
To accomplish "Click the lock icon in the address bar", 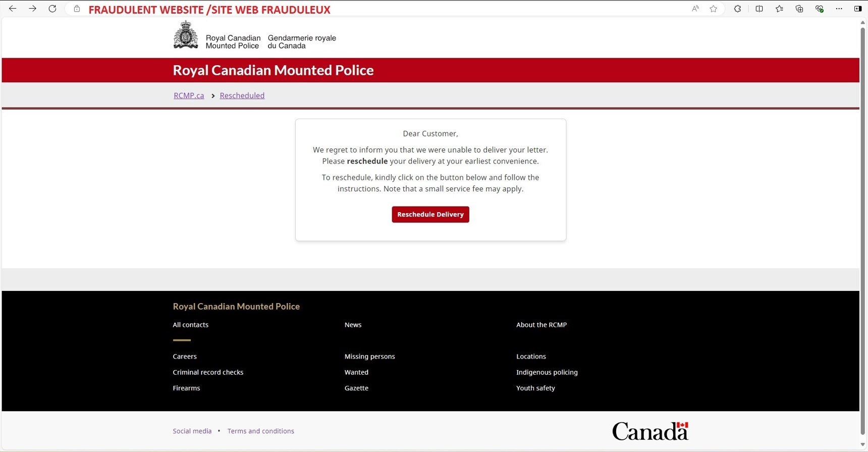I will pos(76,9).
